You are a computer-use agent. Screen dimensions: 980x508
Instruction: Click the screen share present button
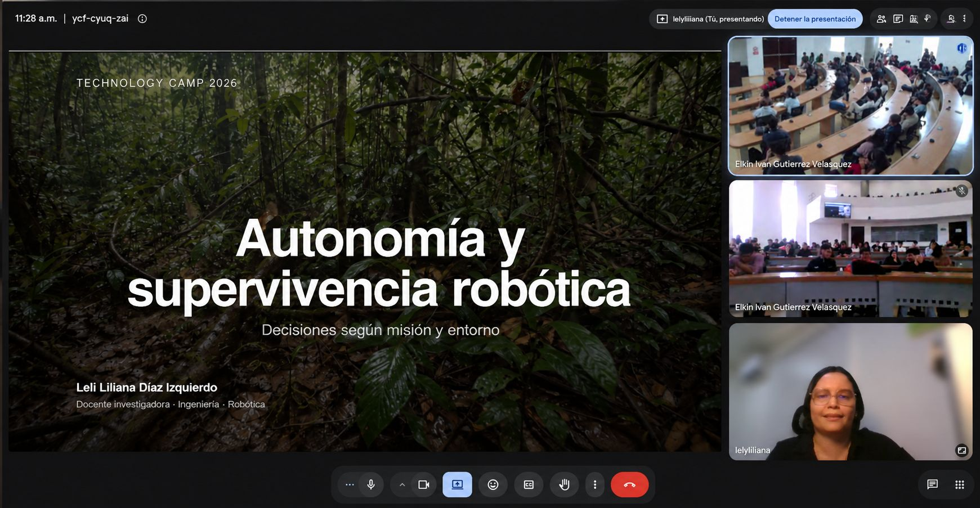457,484
